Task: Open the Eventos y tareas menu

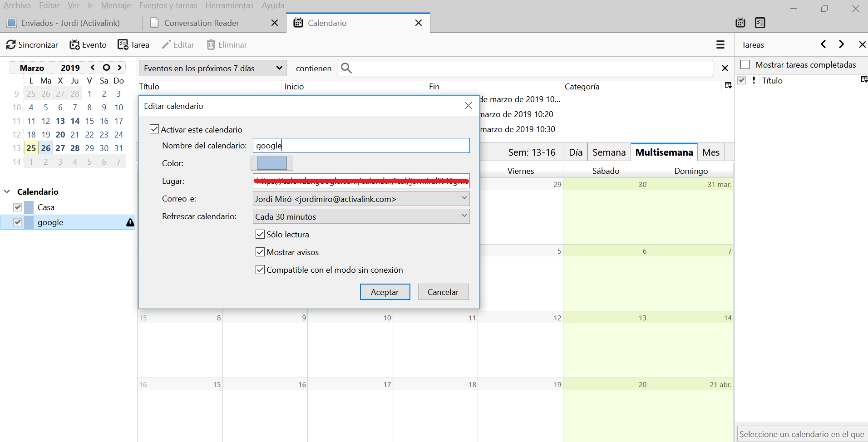Action: point(168,5)
